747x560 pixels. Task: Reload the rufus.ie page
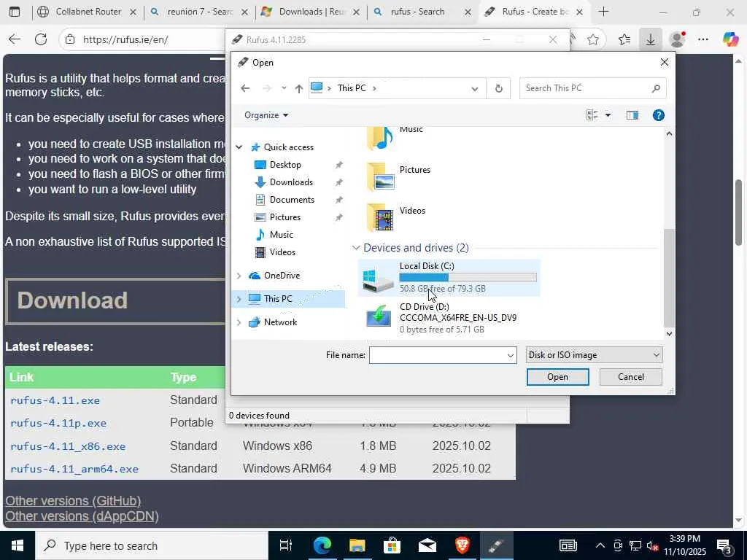tap(41, 39)
